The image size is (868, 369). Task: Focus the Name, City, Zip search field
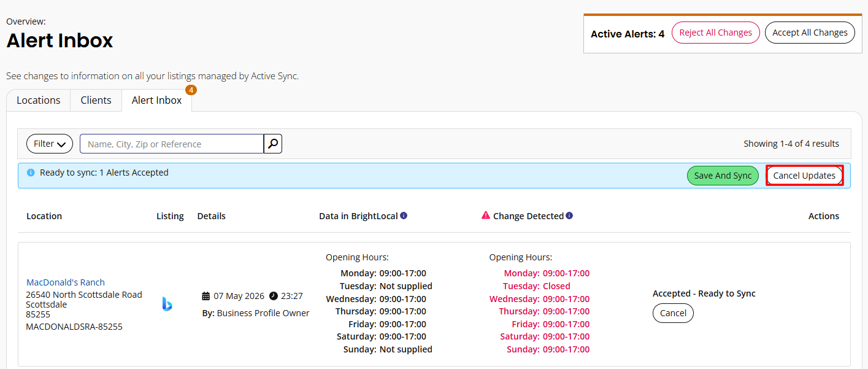coord(172,144)
